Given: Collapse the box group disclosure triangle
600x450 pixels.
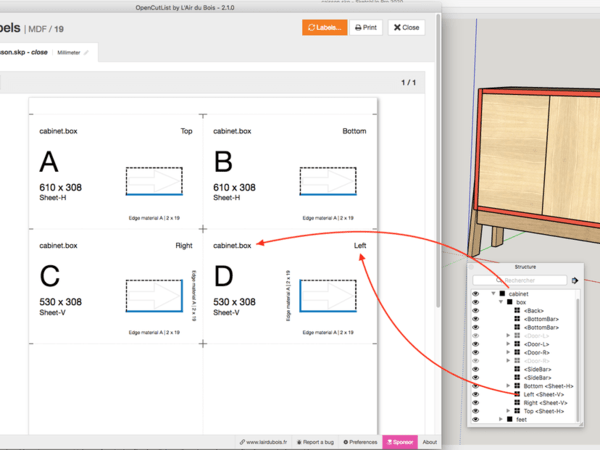Looking at the screenshot, I should point(500,301).
